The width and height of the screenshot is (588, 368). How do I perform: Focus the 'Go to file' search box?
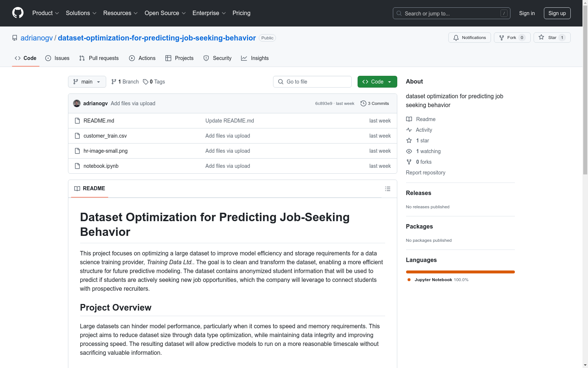312,82
